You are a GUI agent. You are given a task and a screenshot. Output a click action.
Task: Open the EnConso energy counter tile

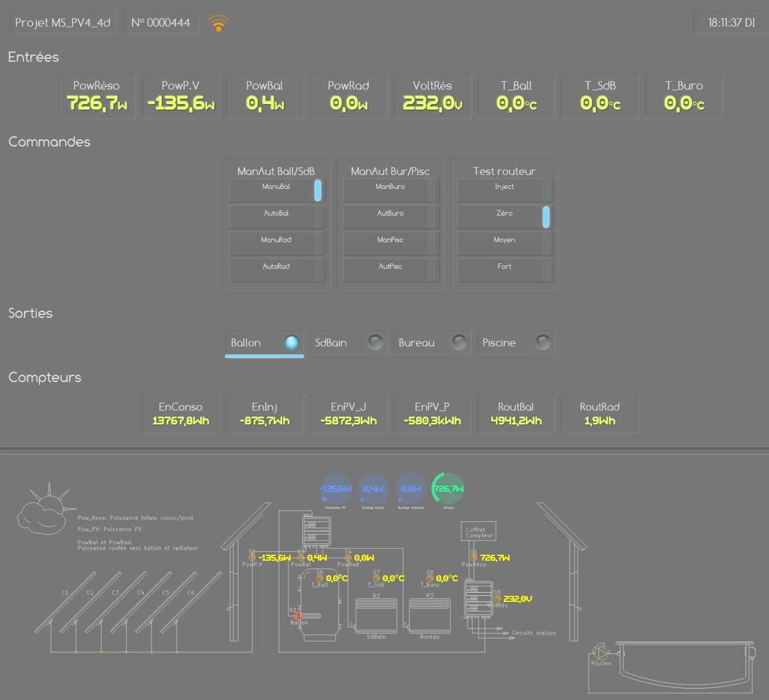point(180,414)
